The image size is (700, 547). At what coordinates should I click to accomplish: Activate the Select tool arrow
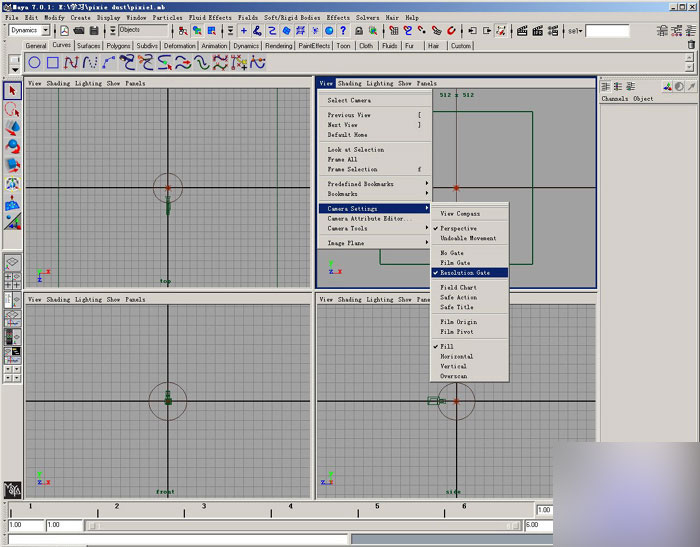pos(12,91)
